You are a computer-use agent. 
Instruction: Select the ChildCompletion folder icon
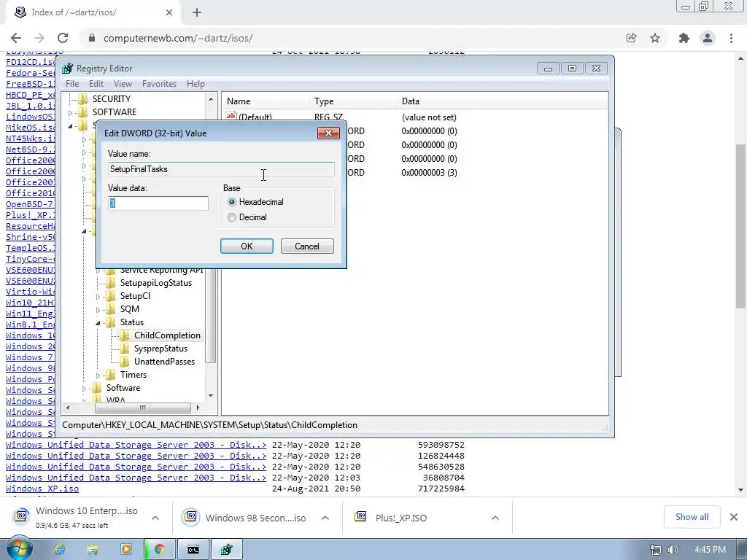click(x=124, y=335)
